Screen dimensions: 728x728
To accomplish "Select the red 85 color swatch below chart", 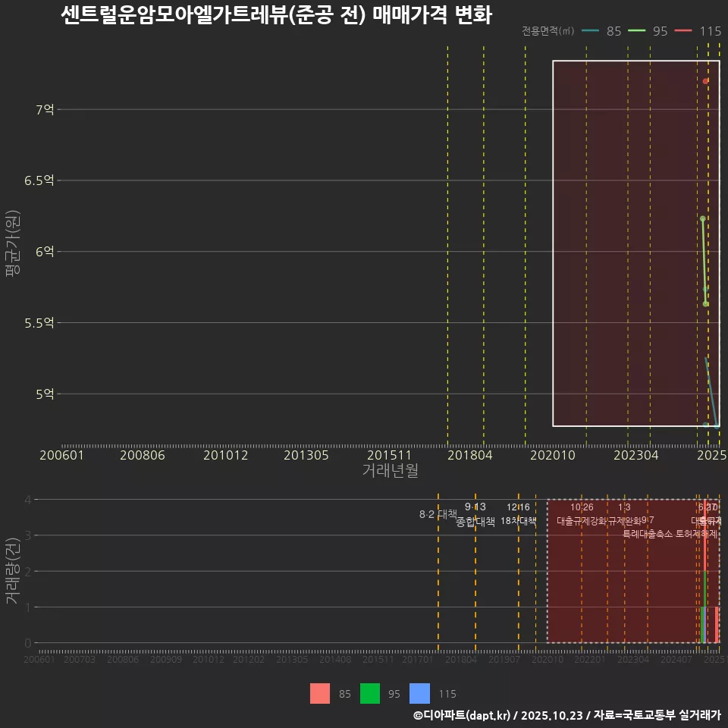I will (x=321, y=694).
